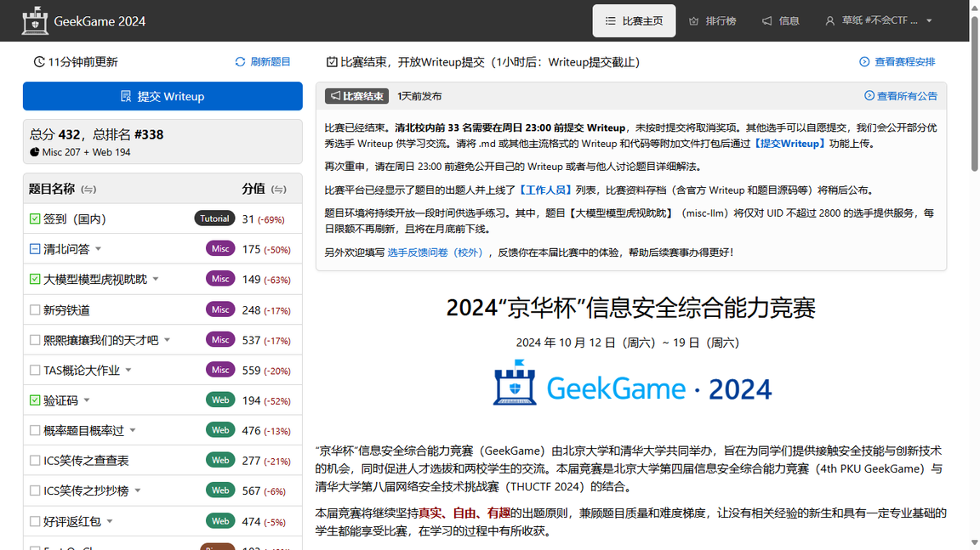The width and height of the screenshot is (980, 550).
Task: Open the 选手反馈问卷（校外） link
Action: [x=435, y=252]
